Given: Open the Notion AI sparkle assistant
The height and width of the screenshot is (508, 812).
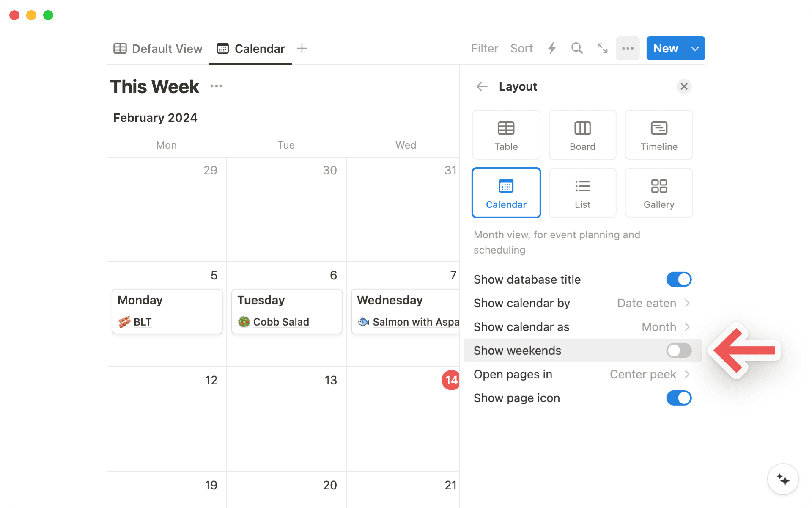Looking at the screenshot, I should coord(783,479).
